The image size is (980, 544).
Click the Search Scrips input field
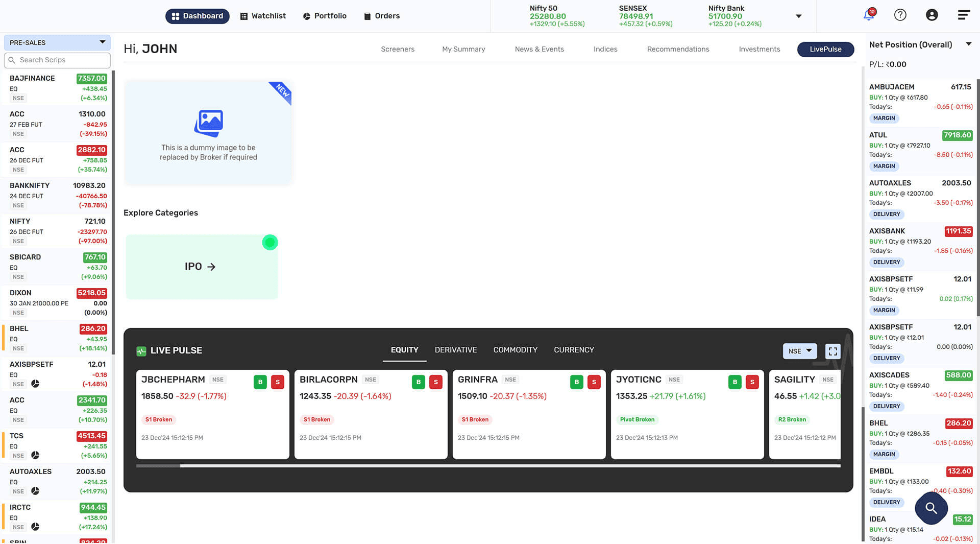click(x=57, y=60)
